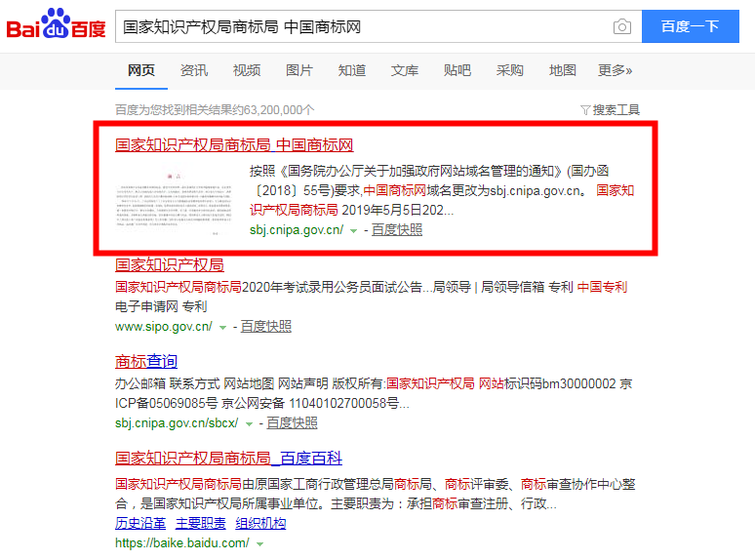Expand arrow next to www.sipo.gov.cn/
Viewport: 755px width, 560px height.
click(222, 328)
